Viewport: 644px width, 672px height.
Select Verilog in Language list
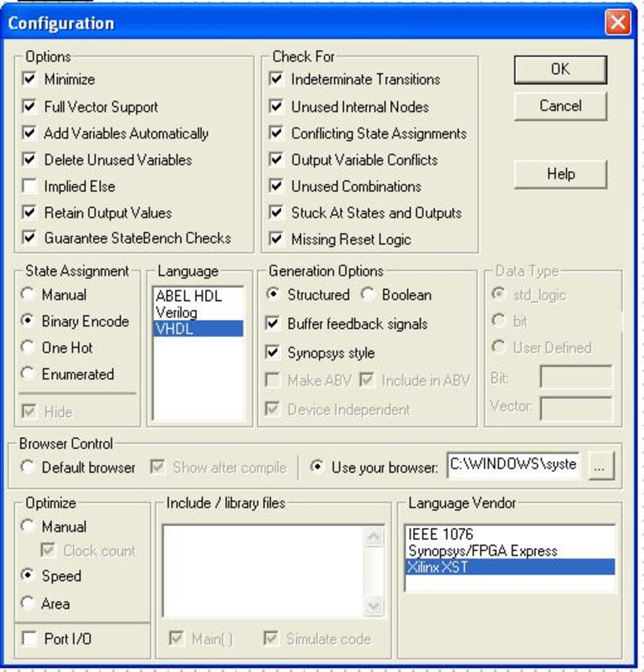coord(177,312)
